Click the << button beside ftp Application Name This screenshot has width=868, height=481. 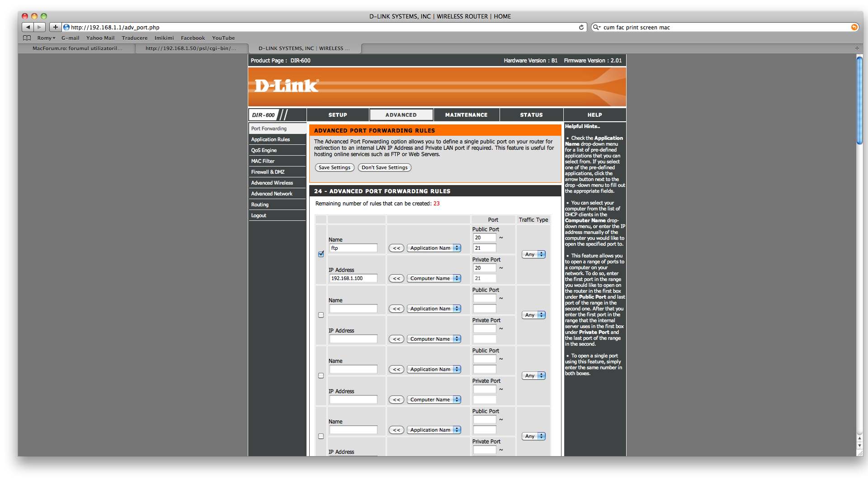[396, 248]
